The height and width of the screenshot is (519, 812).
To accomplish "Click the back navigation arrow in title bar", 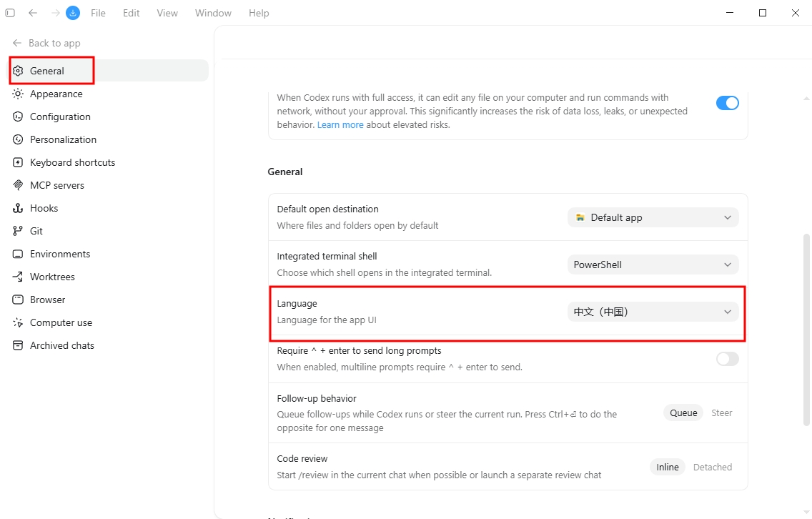I will pos(33,13).
